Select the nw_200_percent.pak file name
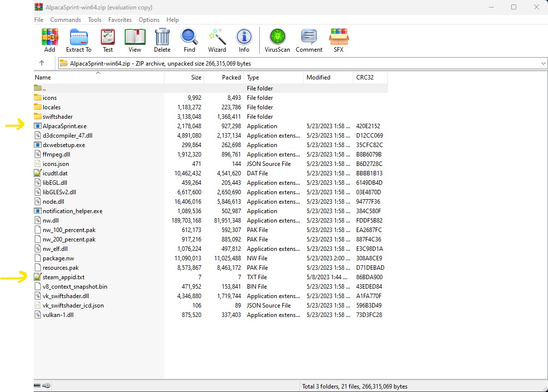This screenshot has width=548, height=392. (x=69, y=239)
